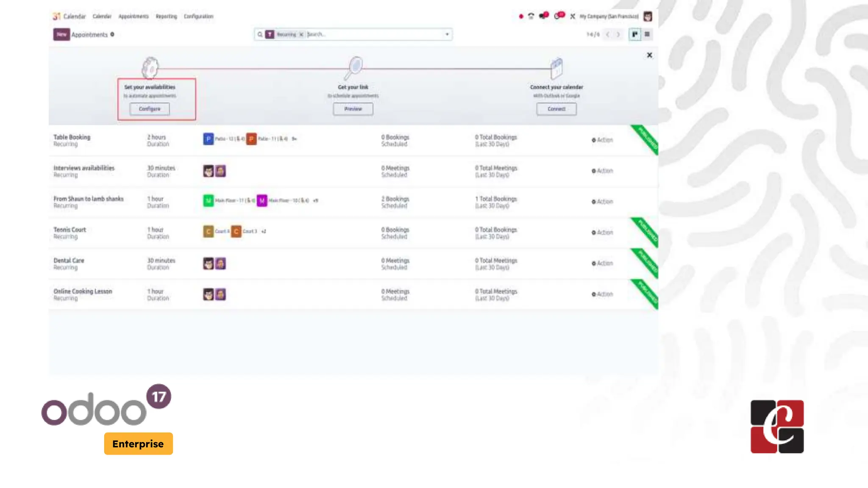Remove the Recurring filter facet
Image resolution: width=868 pixels, height=488 pixels.
coord(301,34)
